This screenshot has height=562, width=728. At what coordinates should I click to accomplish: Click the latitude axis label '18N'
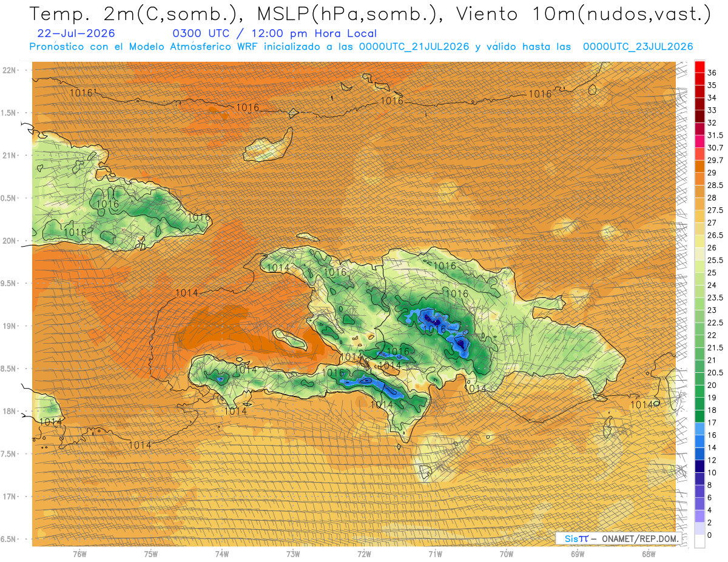(x=10, y=411)
